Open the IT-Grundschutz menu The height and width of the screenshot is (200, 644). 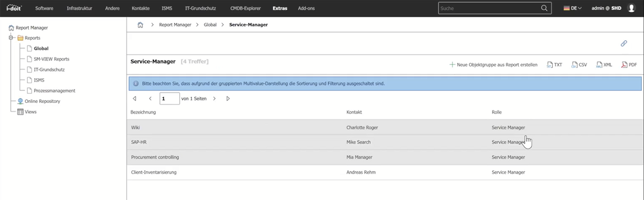(201, 8)
